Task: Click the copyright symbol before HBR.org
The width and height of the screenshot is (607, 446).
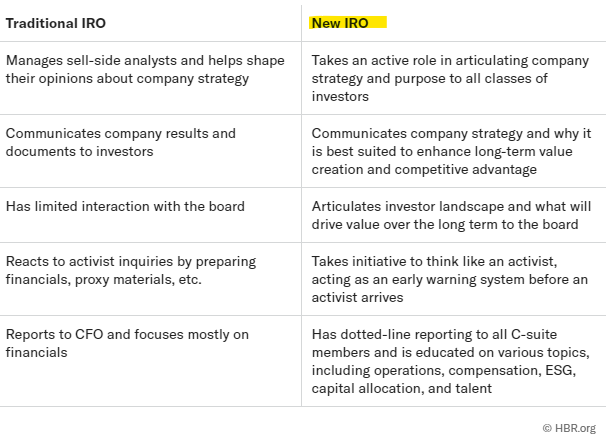Action: pyautogui.click(x=547, y=428)
